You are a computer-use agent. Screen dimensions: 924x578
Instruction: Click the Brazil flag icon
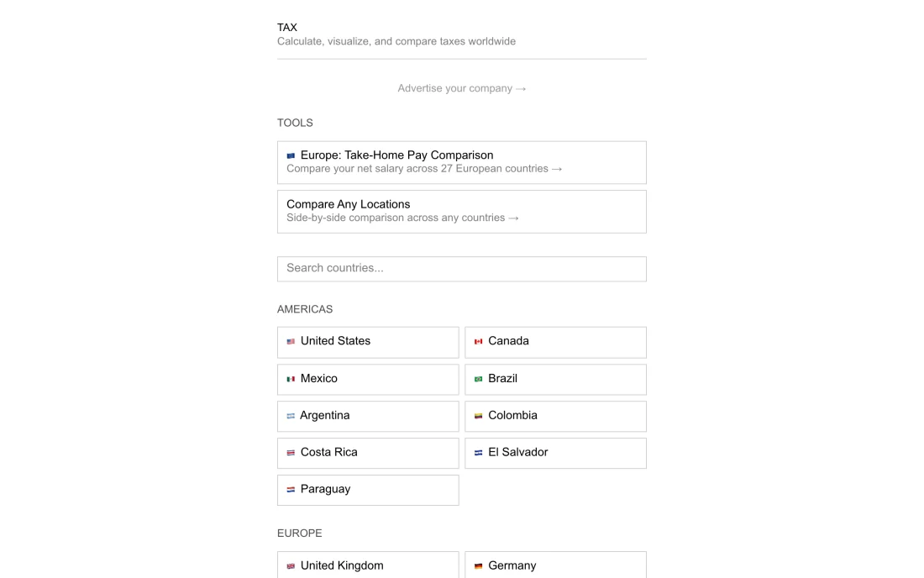point(478,379)
